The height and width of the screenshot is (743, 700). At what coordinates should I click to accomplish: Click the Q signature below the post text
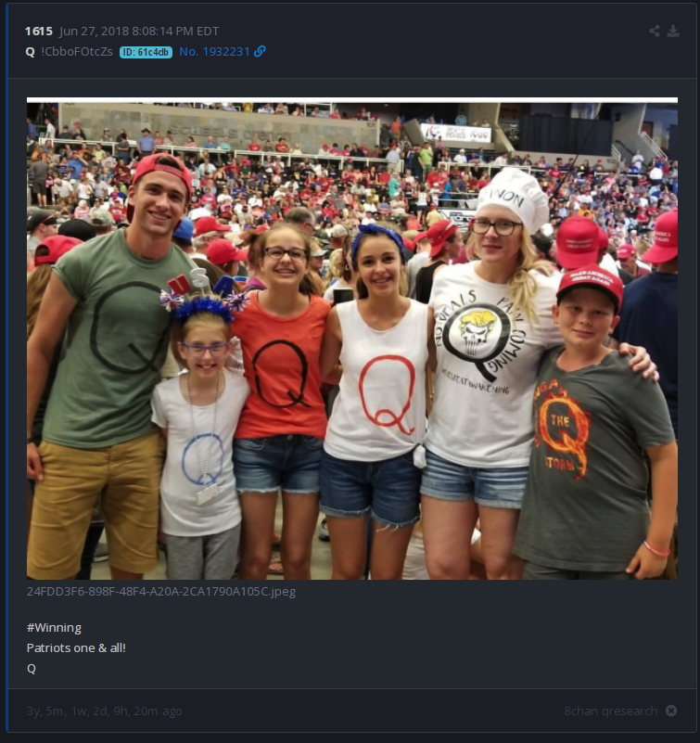(x=32, y=669)
